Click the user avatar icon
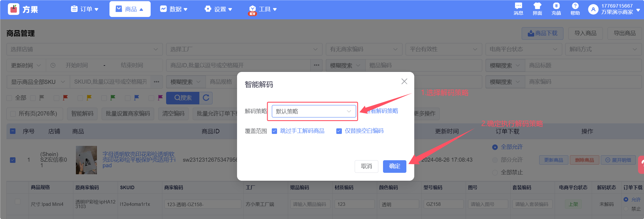 coord(593,9)
